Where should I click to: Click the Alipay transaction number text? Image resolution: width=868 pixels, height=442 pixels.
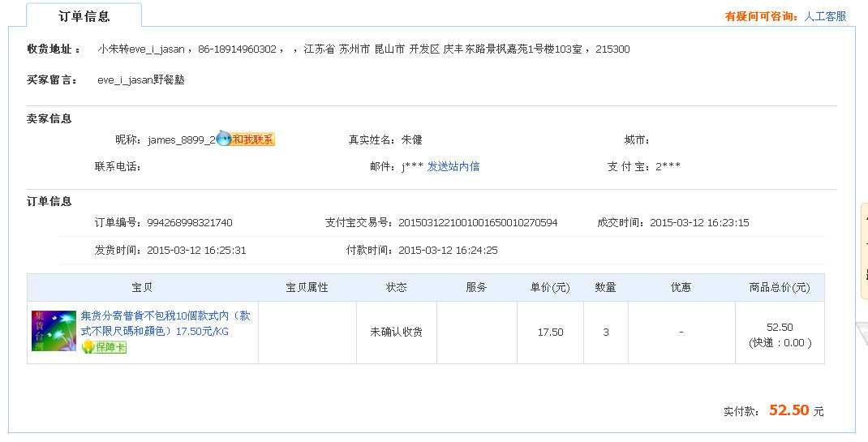coord(478,222)
